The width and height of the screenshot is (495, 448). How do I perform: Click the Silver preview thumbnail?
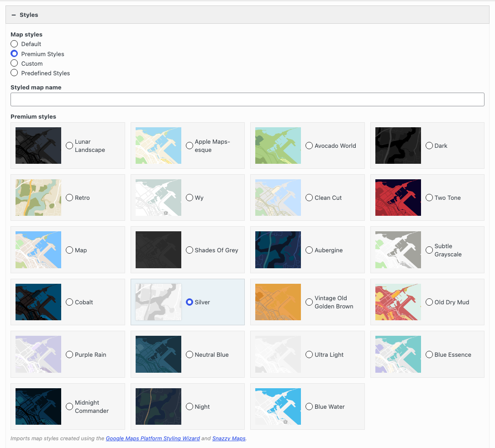pos(158,302)
